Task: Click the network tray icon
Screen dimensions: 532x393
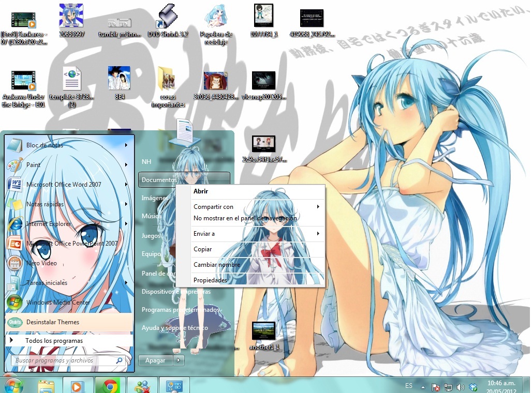Action: pos(448,387)
